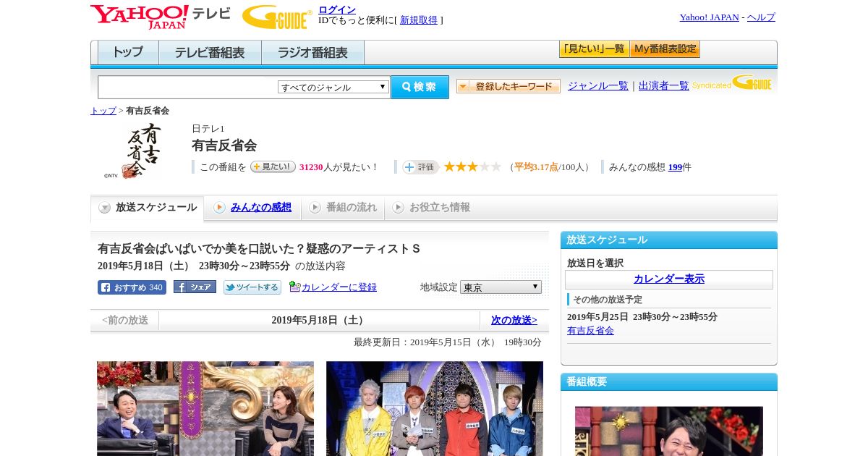Click the Yahoo! Japan テレビ logo
This screenshot has width=868, height=456.
click(x=160, y=17)
